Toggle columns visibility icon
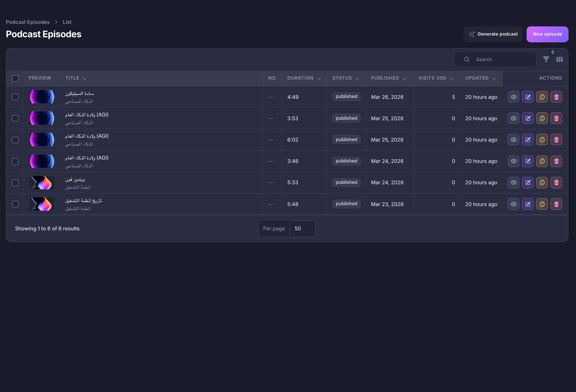Viewport: 576px width, 392px height. pyautogui.click(x=559, y=59)
